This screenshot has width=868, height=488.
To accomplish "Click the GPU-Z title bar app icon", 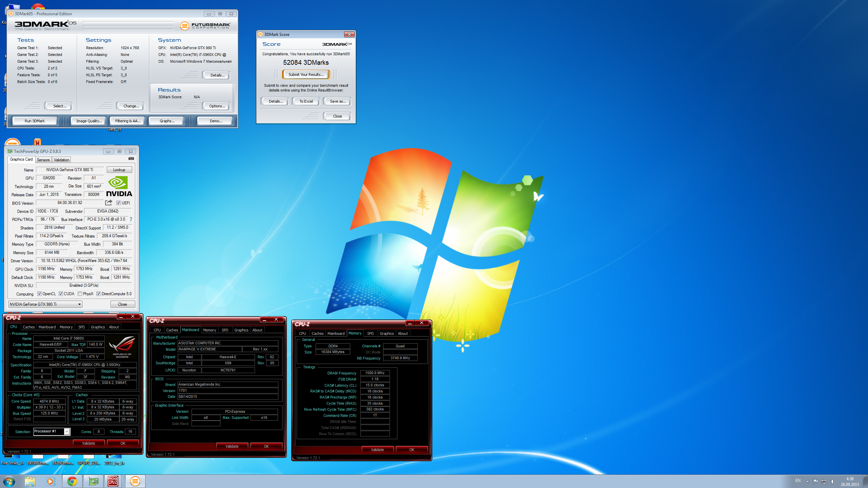I will [x=10, y=151].
